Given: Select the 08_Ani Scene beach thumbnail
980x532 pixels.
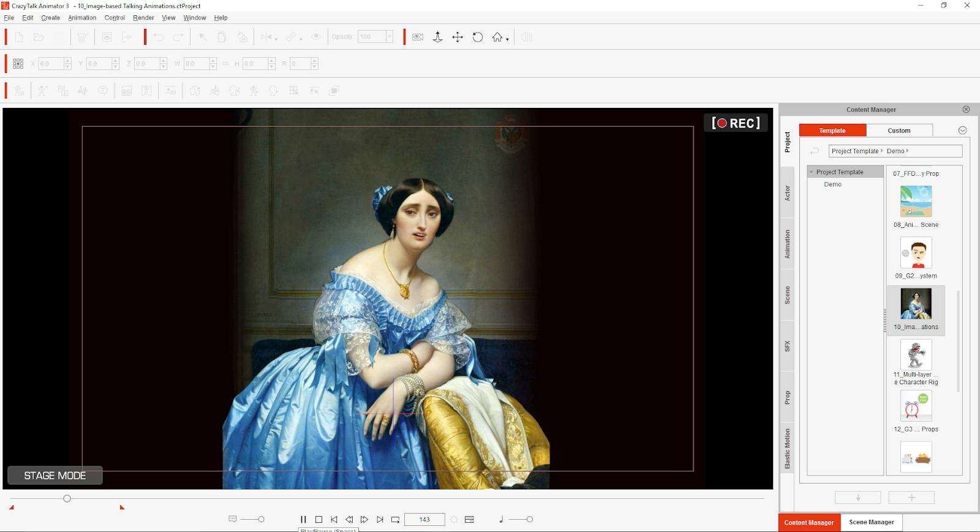Looking at the screenshot, I should point(916,201).
